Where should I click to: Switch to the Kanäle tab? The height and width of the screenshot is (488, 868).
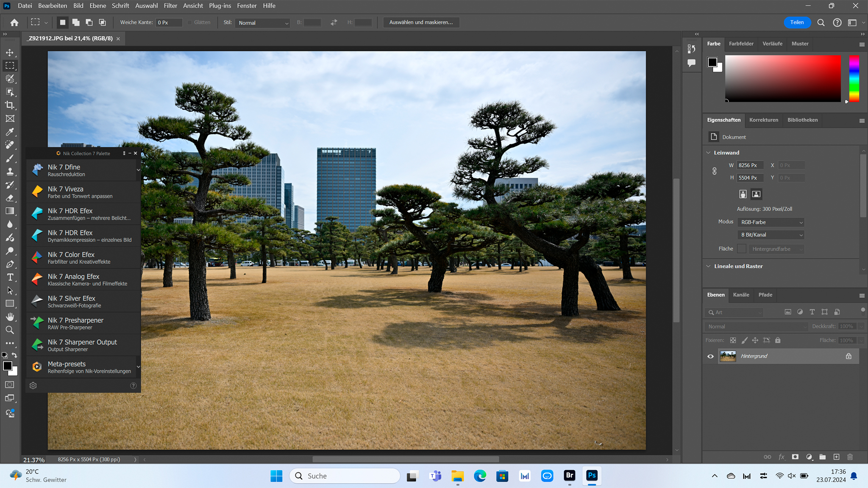click(x=741, y=295)
